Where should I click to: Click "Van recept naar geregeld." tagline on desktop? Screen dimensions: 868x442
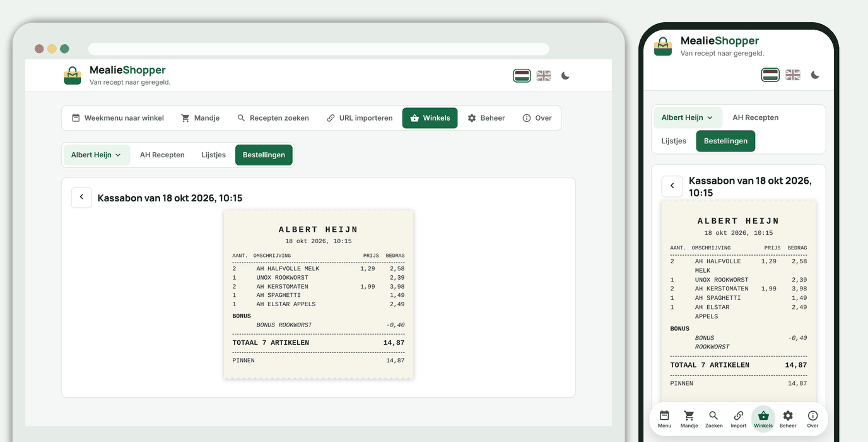pyautogui.click(x=130, y=82)
